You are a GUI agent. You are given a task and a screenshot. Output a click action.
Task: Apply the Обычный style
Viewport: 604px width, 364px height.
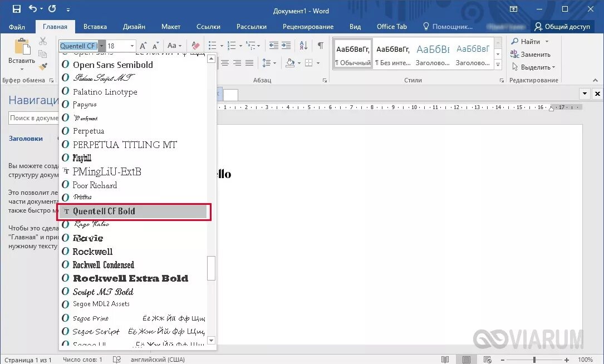[353, 53]
